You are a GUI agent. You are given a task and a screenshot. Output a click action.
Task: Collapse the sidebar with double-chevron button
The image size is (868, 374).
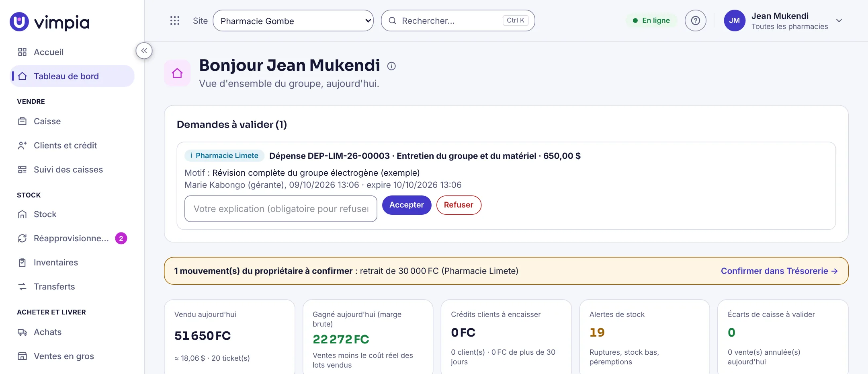tap(144, 51)
